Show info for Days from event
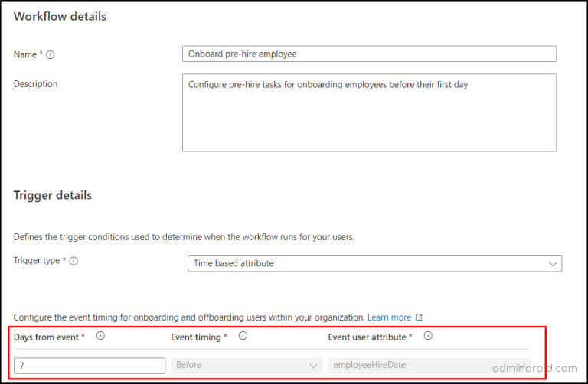The image size is (588, 384). pyautogui.click(x=100, y=336)
